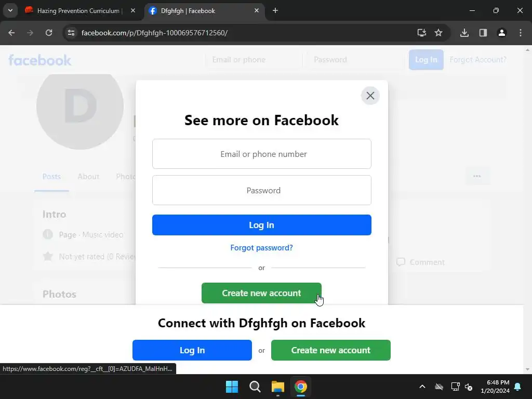
Task: Click the network tray icon
Action: tap(455, 387)
